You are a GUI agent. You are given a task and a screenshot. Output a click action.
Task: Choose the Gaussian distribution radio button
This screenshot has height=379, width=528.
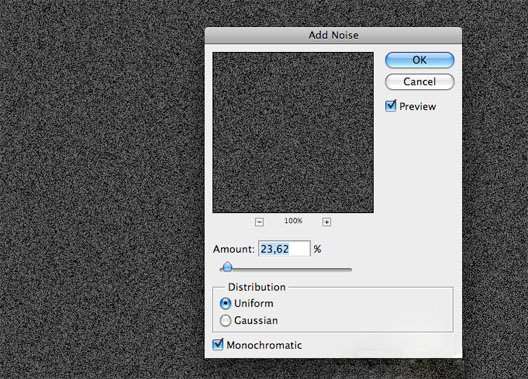[225, 320]
